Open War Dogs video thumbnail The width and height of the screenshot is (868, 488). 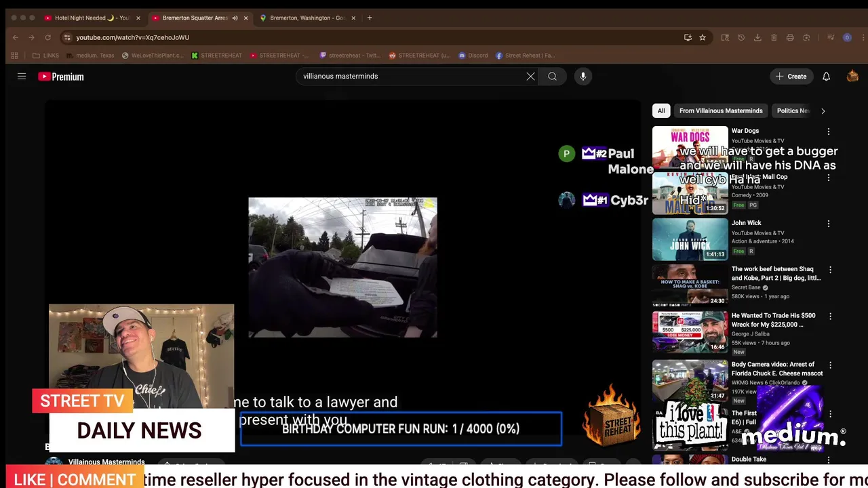[x=690, y=147]
